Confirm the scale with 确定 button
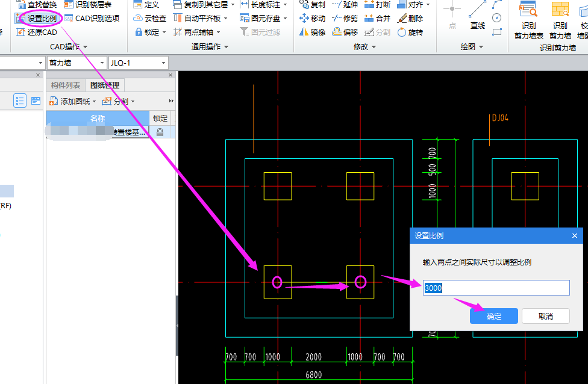The height and width of the screenshot is (384, 588). point(493,316)
